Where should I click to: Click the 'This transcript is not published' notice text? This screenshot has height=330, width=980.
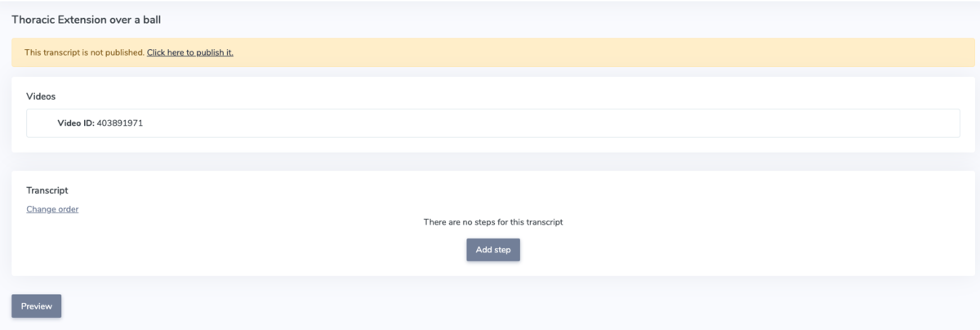(84, 52)
